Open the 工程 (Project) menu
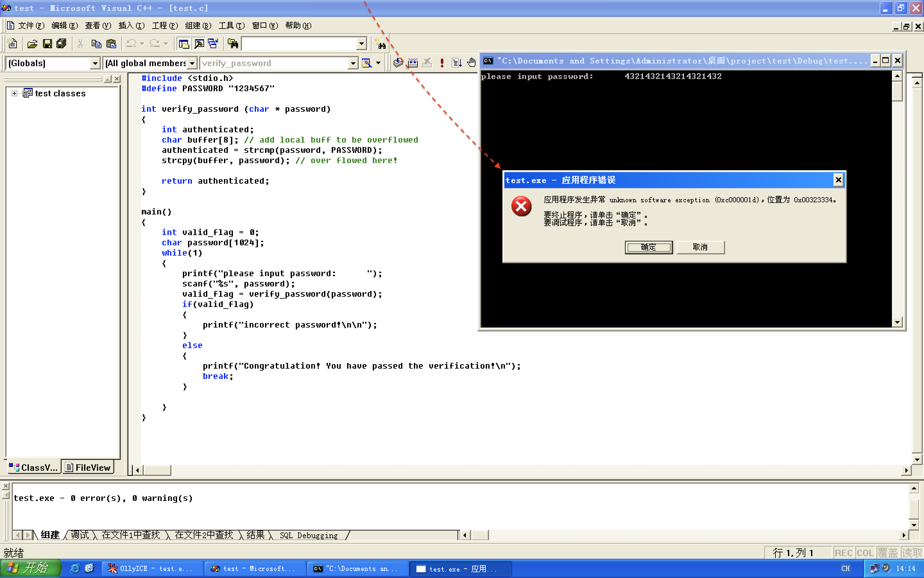 [x=165, y=26]
